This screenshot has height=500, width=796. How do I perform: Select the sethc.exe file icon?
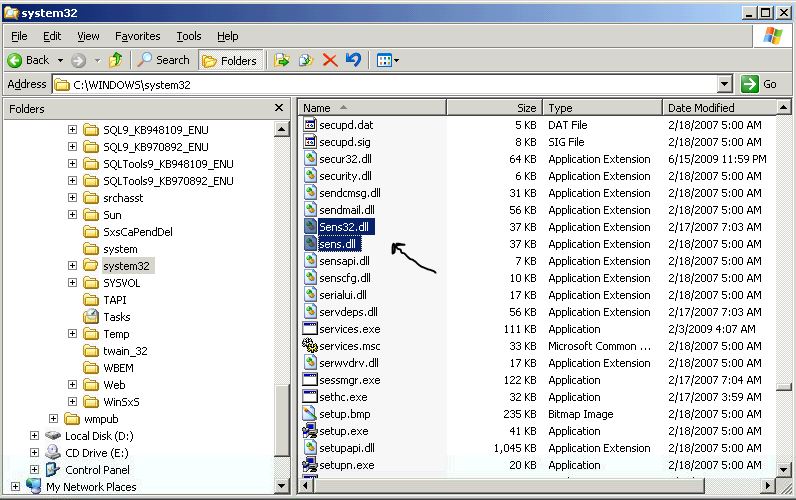click(x=310, y=396)
